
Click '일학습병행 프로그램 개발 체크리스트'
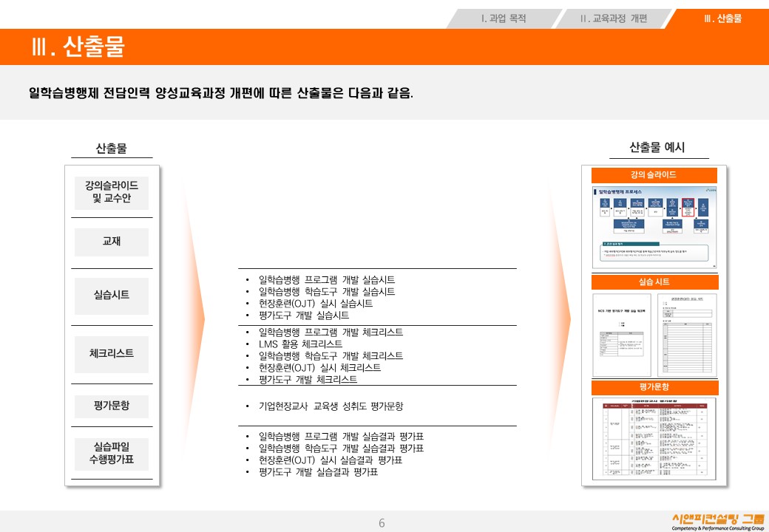coord(331,332)
